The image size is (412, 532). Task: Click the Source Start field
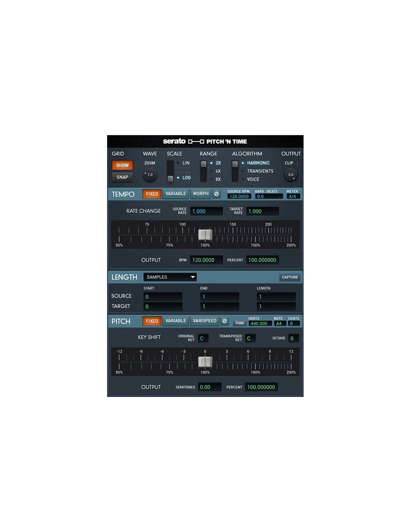163,297
